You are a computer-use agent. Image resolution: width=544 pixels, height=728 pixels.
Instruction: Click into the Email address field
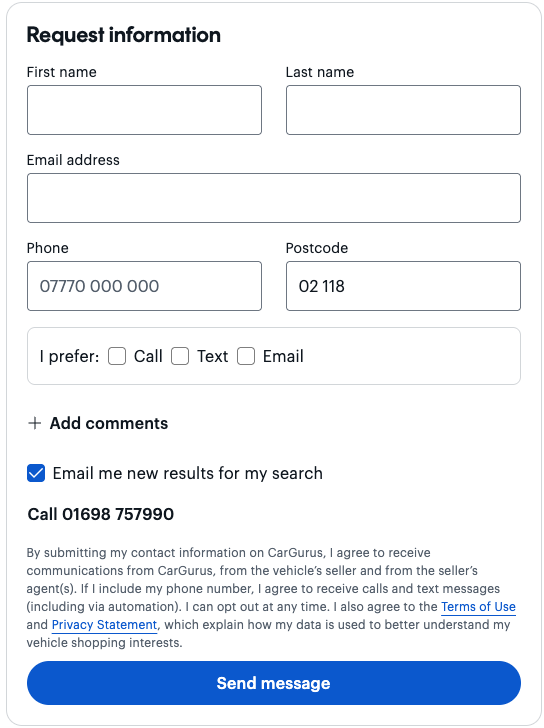tap(274, 198)
